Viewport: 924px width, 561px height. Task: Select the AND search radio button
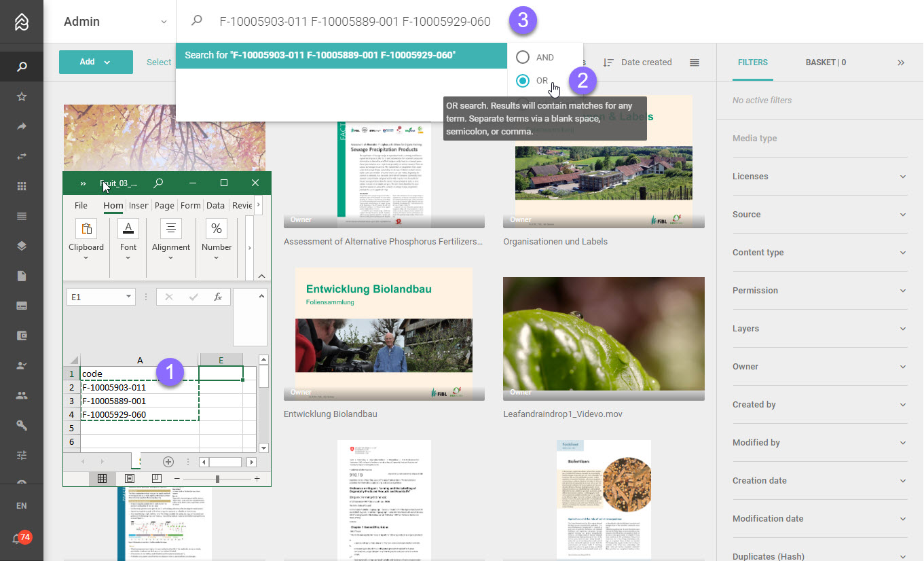click(x=523, y=58)
